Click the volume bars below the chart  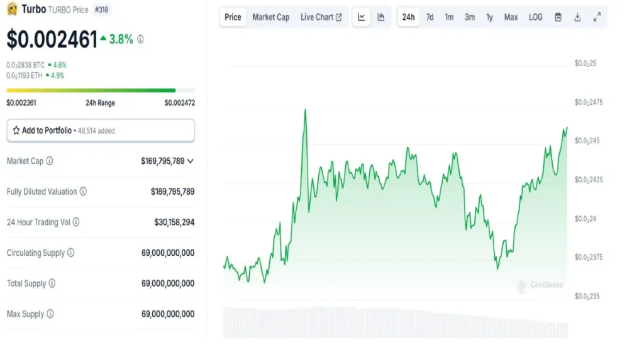click(396, 322)
